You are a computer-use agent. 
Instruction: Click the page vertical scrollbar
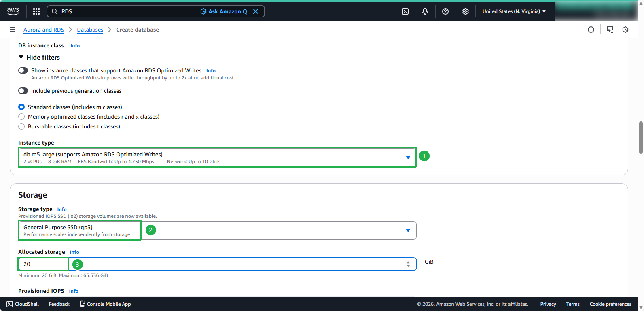pos(641,138)
